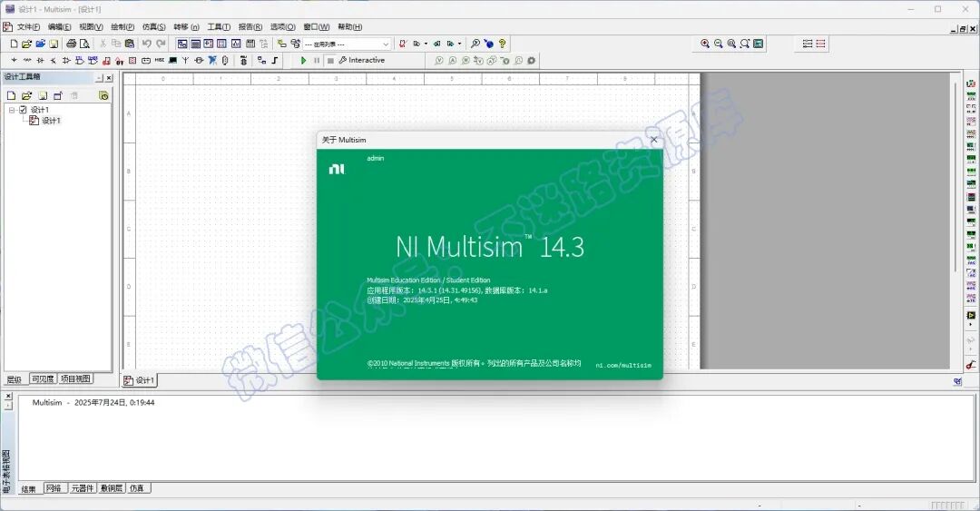The image size is (980, 511).
Task: Select the 设计1 sheet tab below the canvas
Action: [x=139, y=380]
